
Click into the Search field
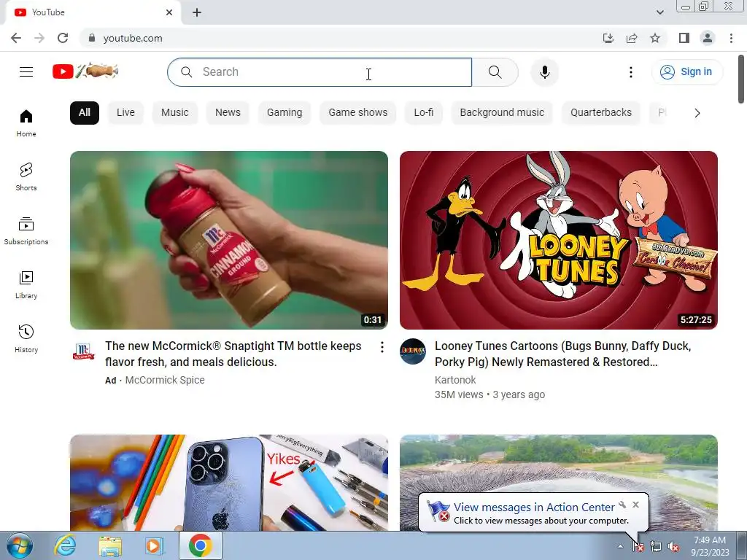[320, 72]
